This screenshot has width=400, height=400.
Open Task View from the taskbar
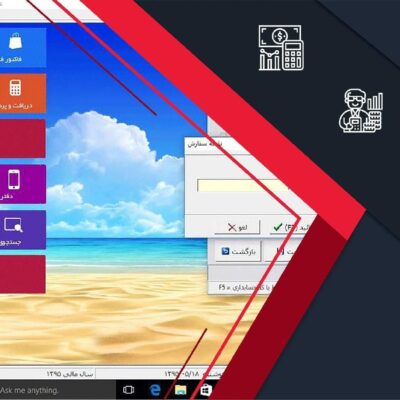128,390
